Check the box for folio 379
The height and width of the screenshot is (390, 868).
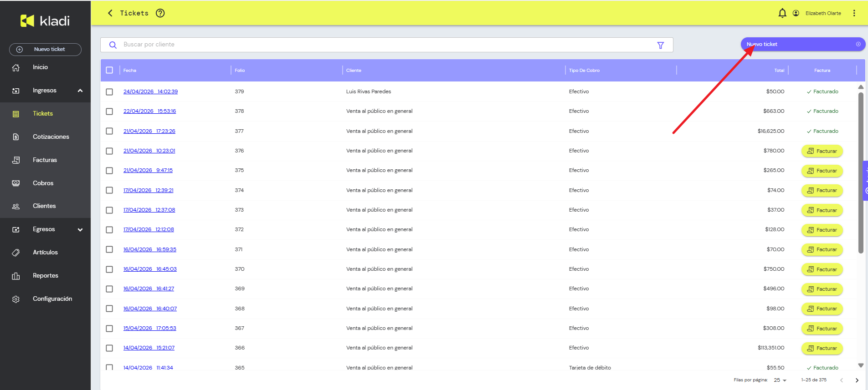coord(109,91)
